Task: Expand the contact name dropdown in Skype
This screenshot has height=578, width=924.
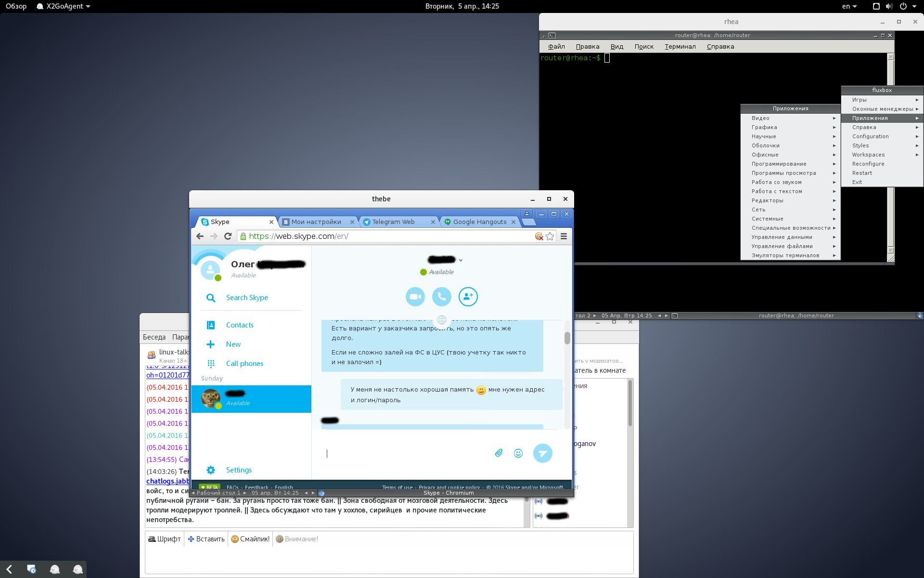Action: (x=461, y=260)
